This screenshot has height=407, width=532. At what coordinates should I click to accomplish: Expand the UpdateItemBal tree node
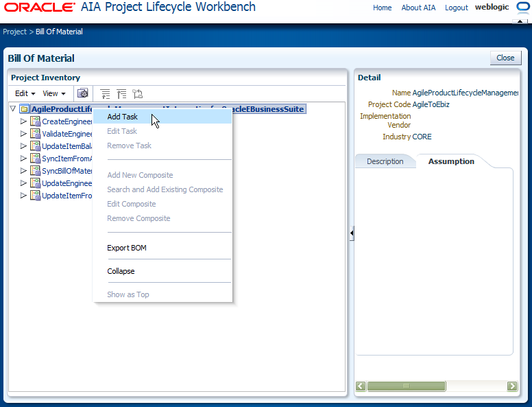point(23,146)
